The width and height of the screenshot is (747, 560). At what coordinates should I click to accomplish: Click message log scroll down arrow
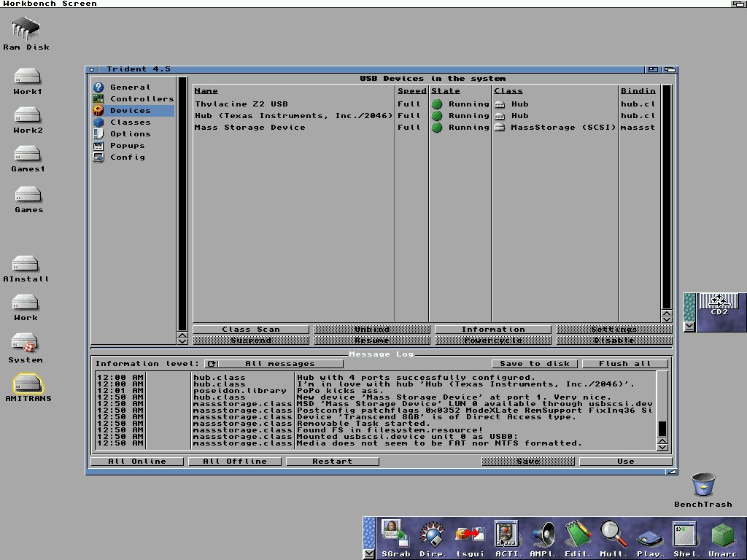662,447
